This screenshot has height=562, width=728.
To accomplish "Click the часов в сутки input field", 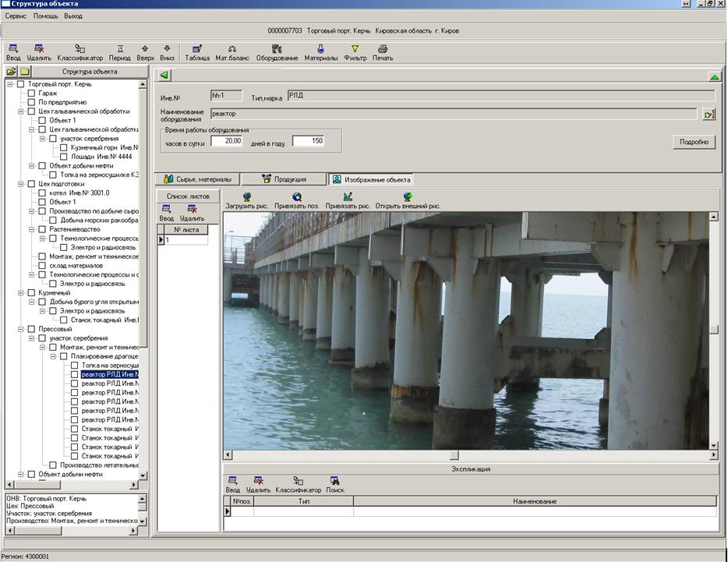I will 226,141.
